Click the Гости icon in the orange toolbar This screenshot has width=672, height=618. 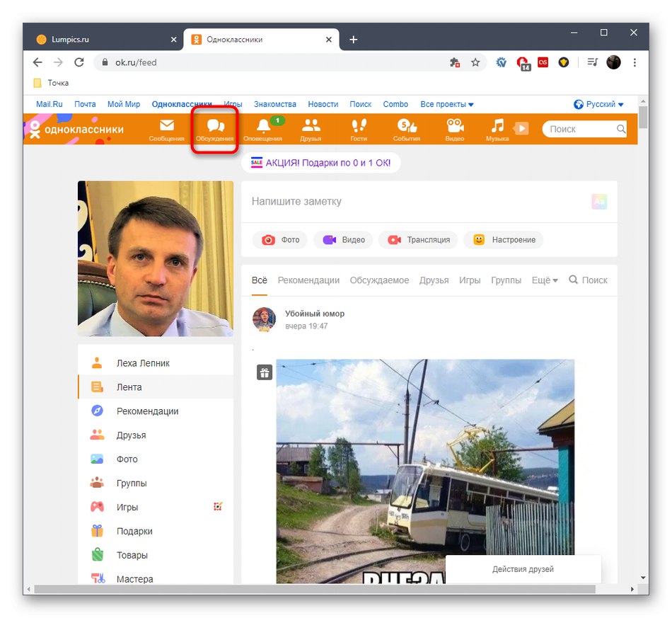point(359,129)
